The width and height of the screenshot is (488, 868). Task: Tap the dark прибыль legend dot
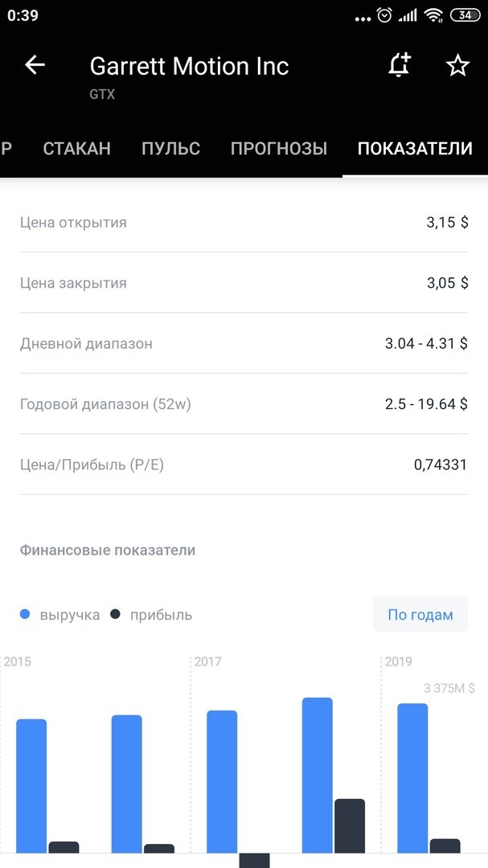point(115,614)
